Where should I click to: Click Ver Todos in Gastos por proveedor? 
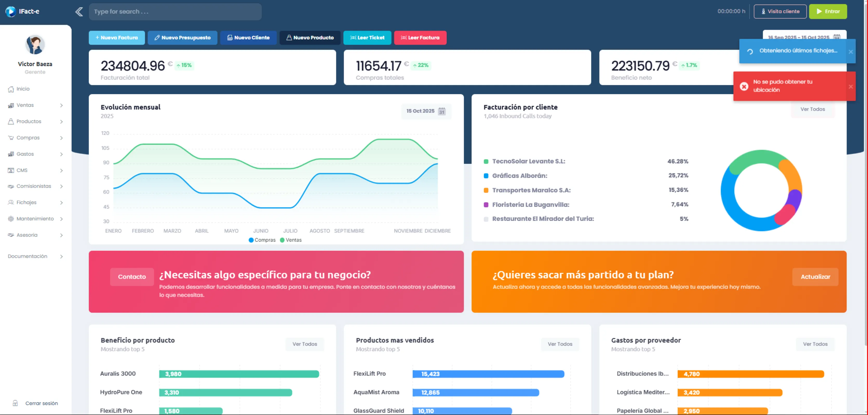point(815,344)
